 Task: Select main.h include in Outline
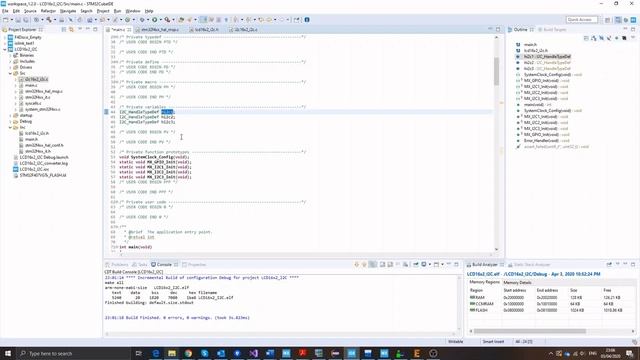(530, 44)
